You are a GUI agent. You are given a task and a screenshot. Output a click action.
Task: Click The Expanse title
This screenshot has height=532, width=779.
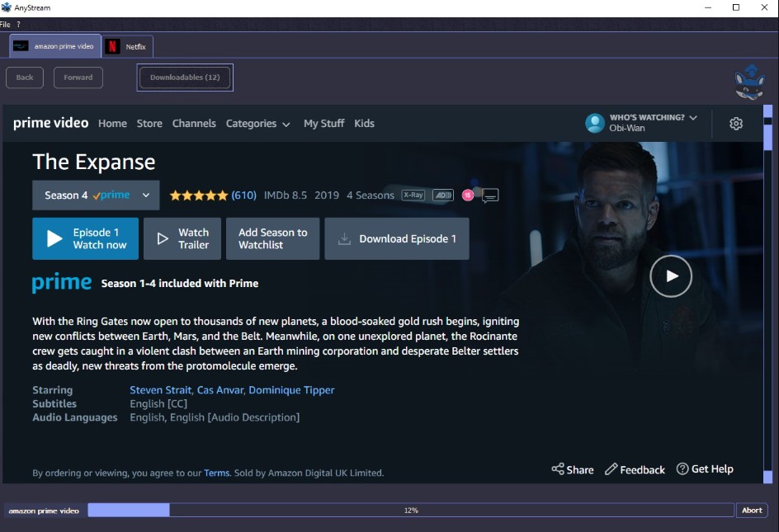[x=94, y=162]
